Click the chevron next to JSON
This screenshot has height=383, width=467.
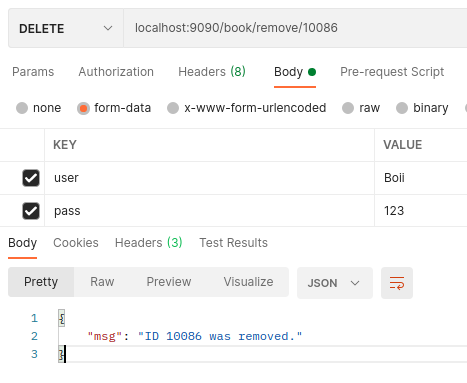(x=355, y=283)
